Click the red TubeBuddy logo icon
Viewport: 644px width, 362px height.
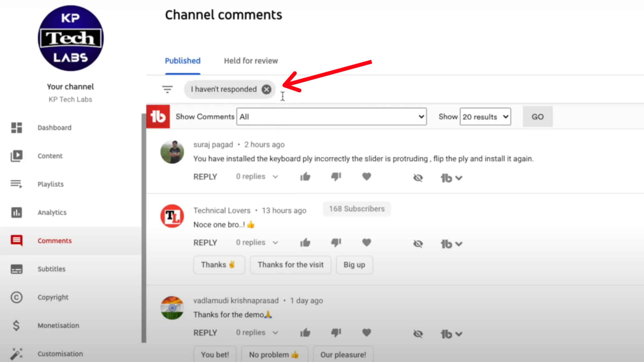158,117
